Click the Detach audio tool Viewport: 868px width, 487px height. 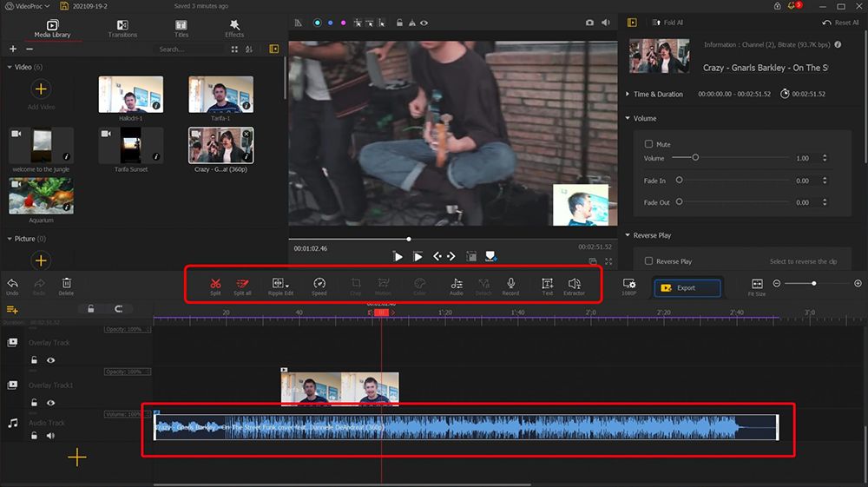point(483,286)
